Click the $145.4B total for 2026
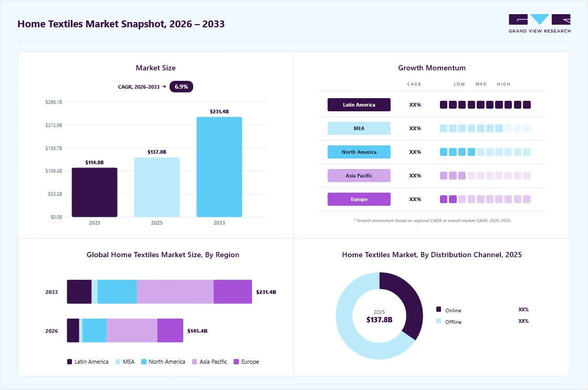Image resolution: width=588 pixels, height=390 pixels. (197, 331)
